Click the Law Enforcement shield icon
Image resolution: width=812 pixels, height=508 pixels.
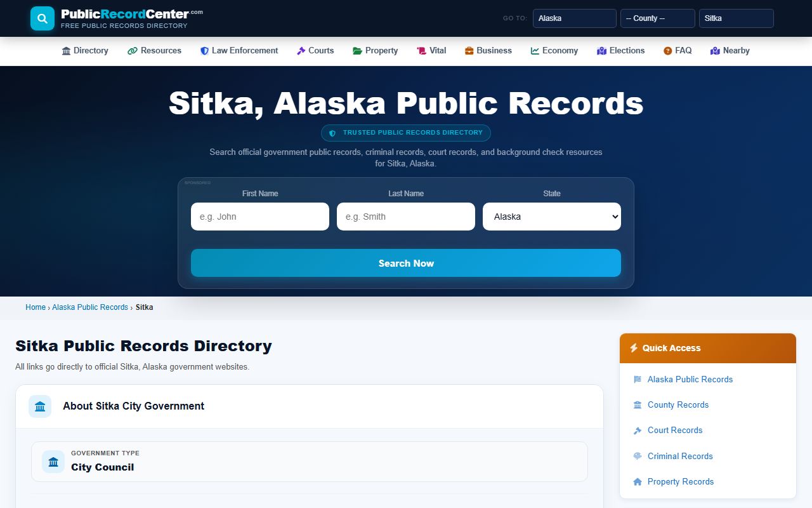[x=204, y=51]
